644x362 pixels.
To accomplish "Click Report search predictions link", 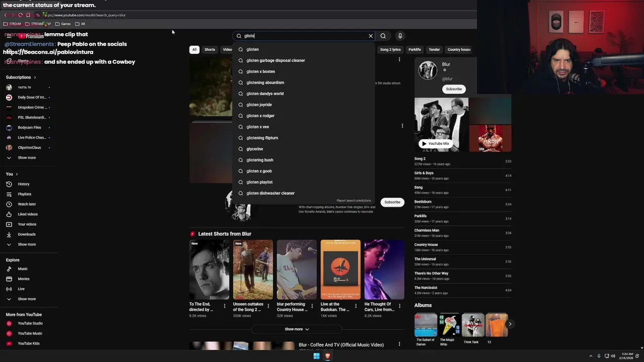I will tap(354, 201).
